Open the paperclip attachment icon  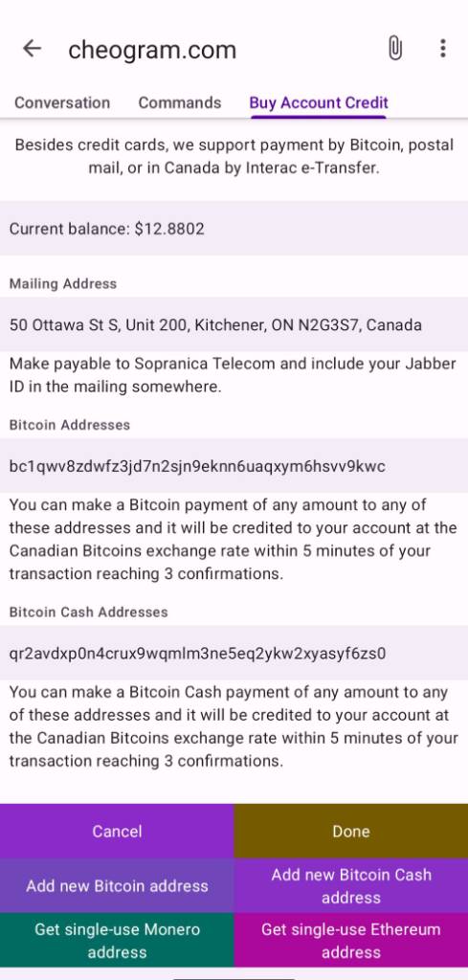(395, 48)
